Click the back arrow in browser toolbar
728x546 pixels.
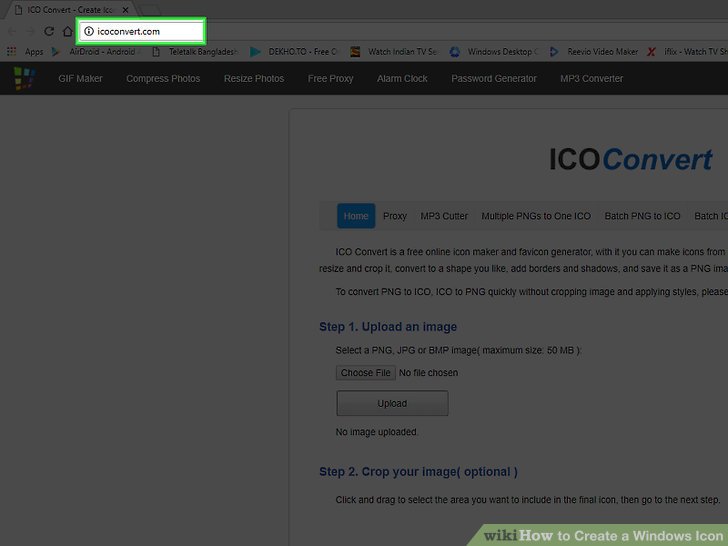point(12,31)
